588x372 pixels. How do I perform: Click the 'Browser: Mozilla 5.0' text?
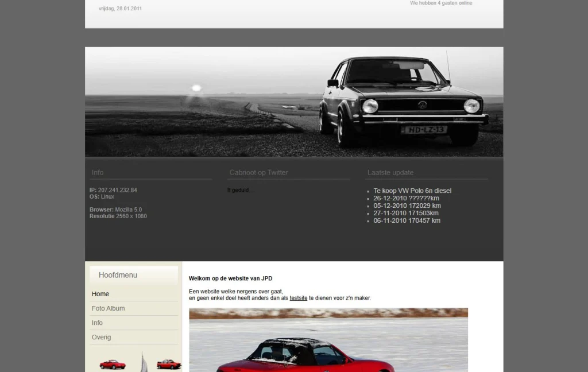pyautogui.click(x=115, y=210)
